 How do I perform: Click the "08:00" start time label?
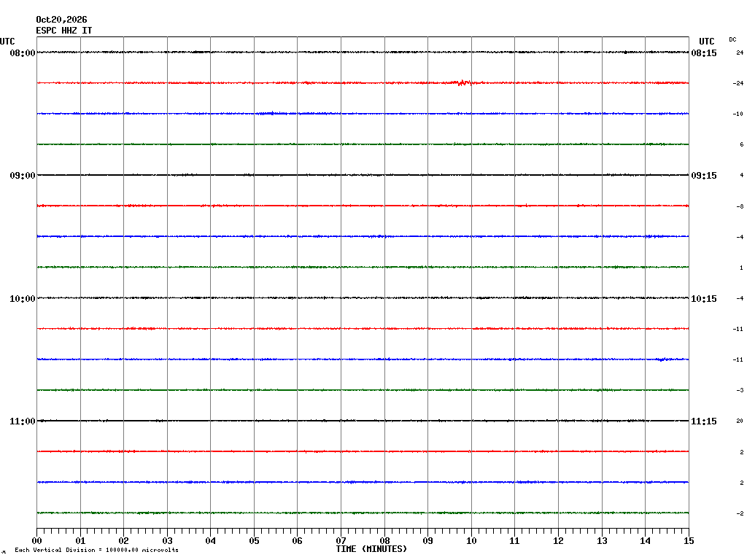pos(23,52)
